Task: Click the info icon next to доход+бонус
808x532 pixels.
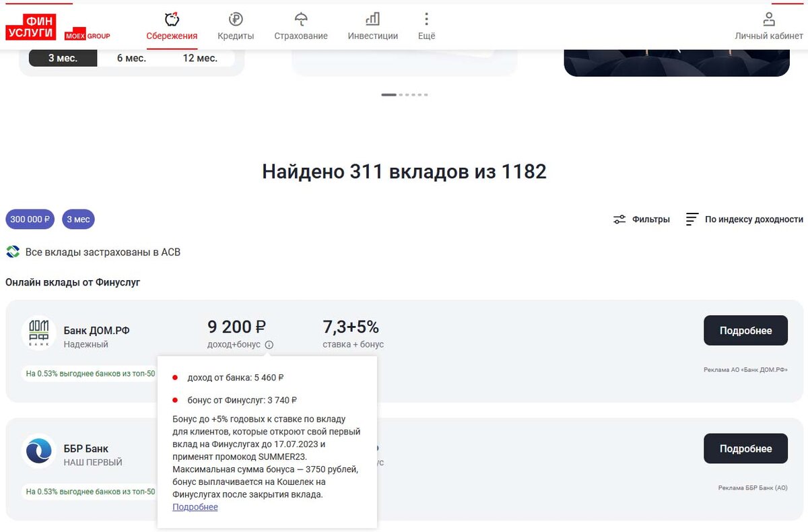Action: click(x=269, y=345)
